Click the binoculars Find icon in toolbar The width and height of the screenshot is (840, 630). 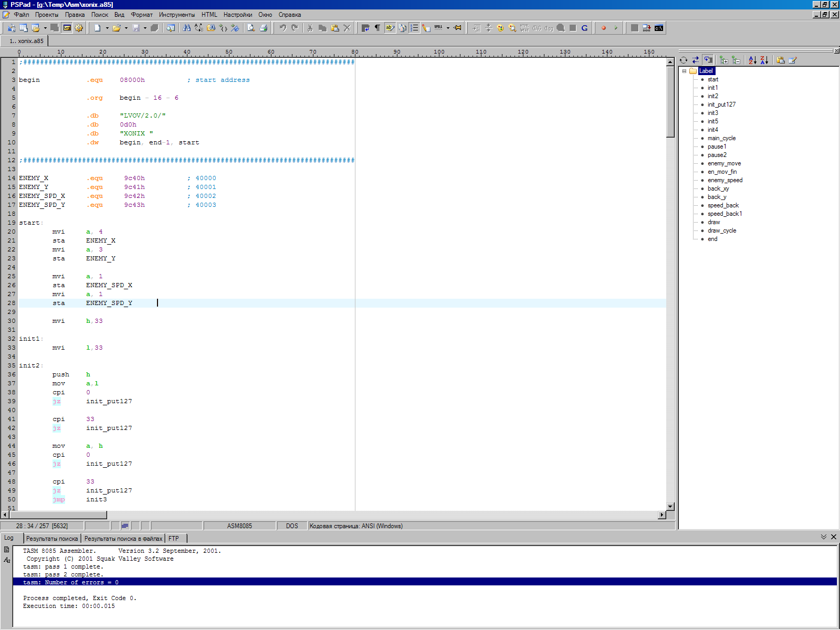(x=186, y=28)
